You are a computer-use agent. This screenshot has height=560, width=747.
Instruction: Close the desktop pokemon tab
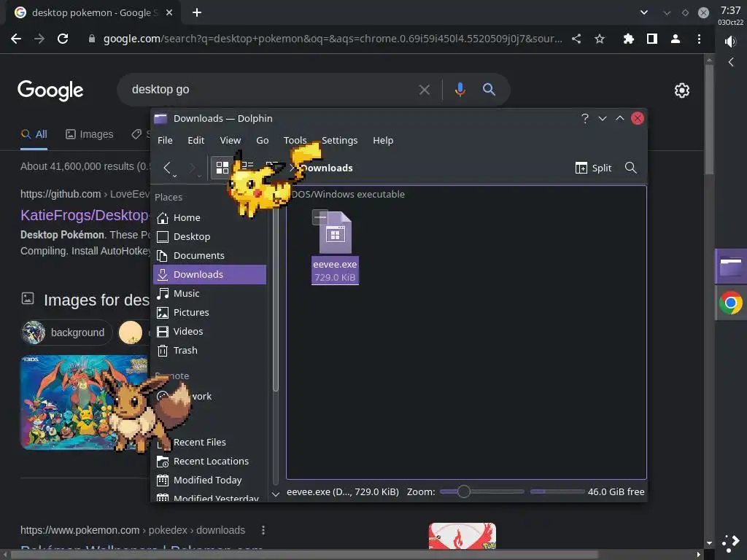pos(169,13)
